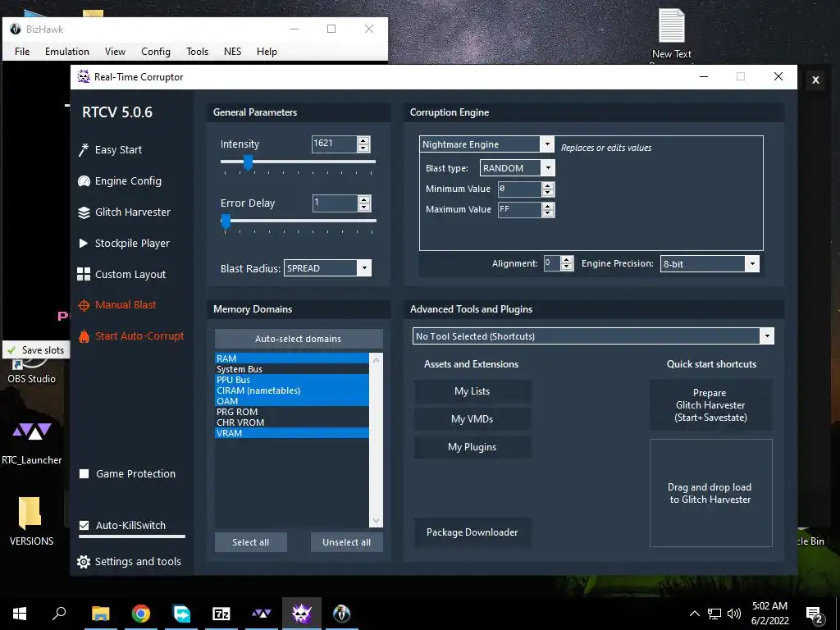Open volume control in system tray
The image size is (840, 630).
tap(734, 614)
